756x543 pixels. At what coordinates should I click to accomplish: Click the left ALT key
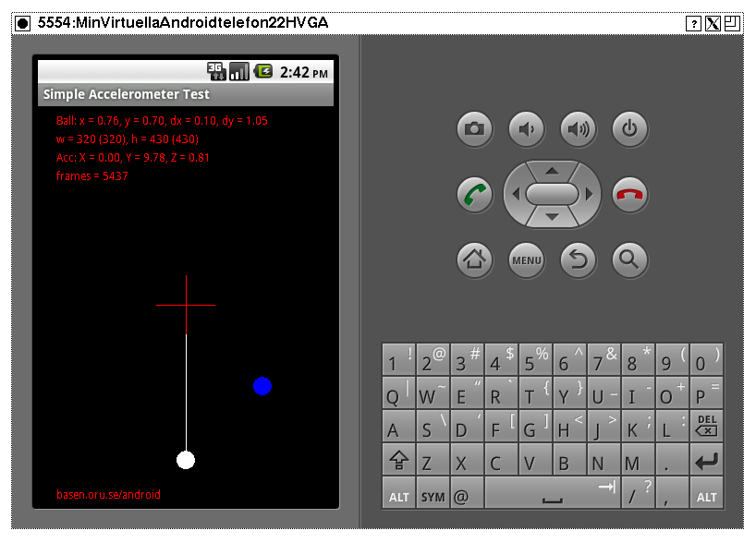(x=398, y=492)
